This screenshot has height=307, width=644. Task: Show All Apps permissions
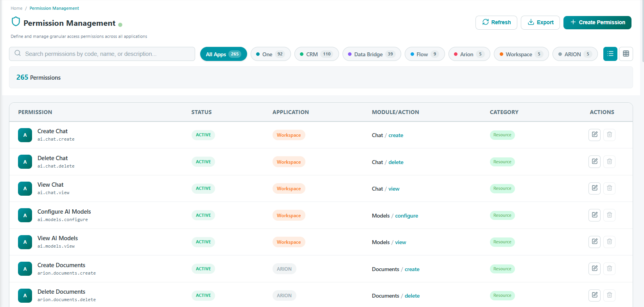[223, 54]
